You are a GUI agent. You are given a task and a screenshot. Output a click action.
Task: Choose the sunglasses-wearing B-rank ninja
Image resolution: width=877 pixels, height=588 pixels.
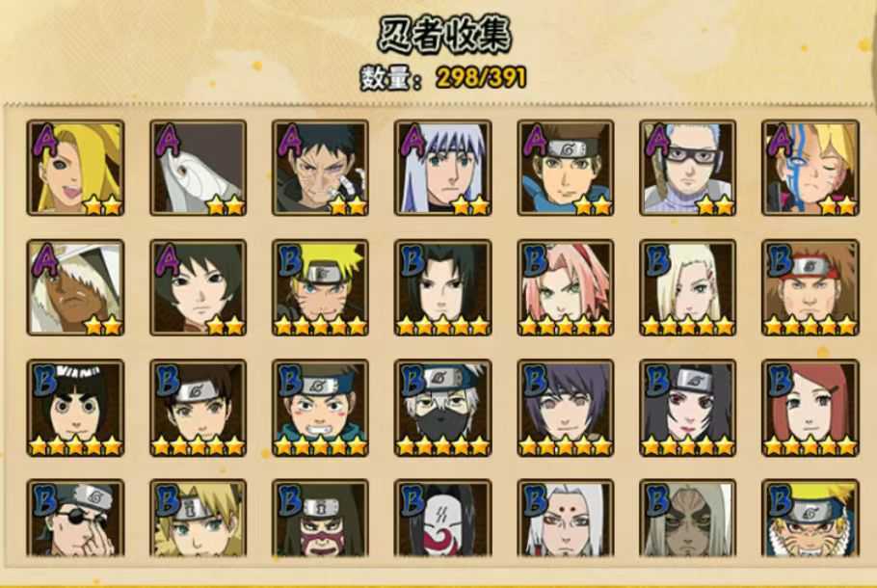(75, 518)
